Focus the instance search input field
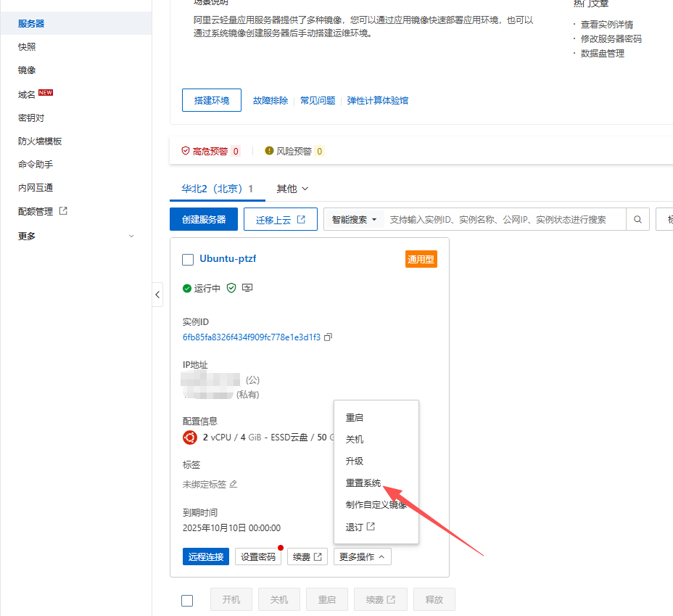This screenshot has width=673, height=616. [x=505, y=219]
